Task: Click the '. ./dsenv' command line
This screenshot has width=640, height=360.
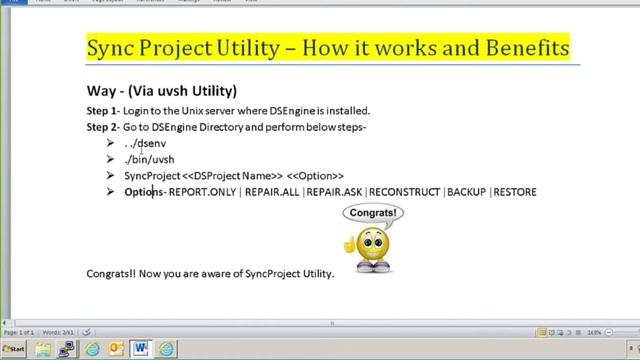Action: point(145,143)
